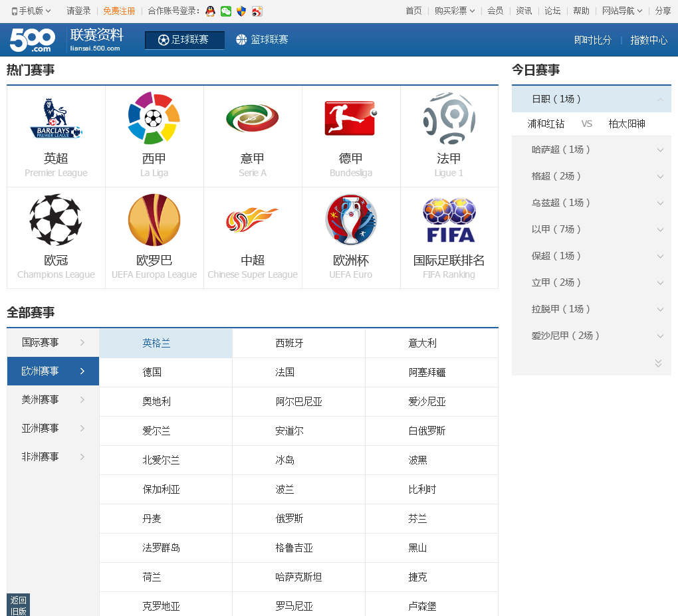The width and height of the screenshot is (678, 616).
Task: Open the Barclays Premier League logo
Action: 56,118
